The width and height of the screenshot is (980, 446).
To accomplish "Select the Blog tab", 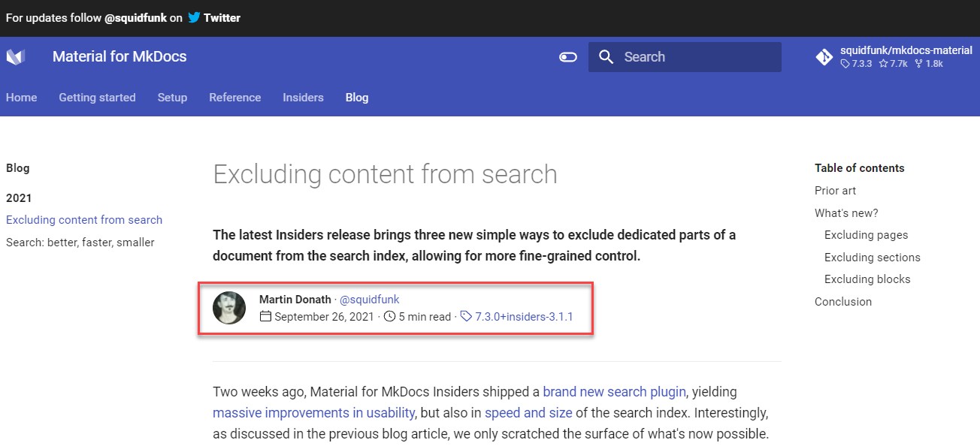I will (357, 98).
